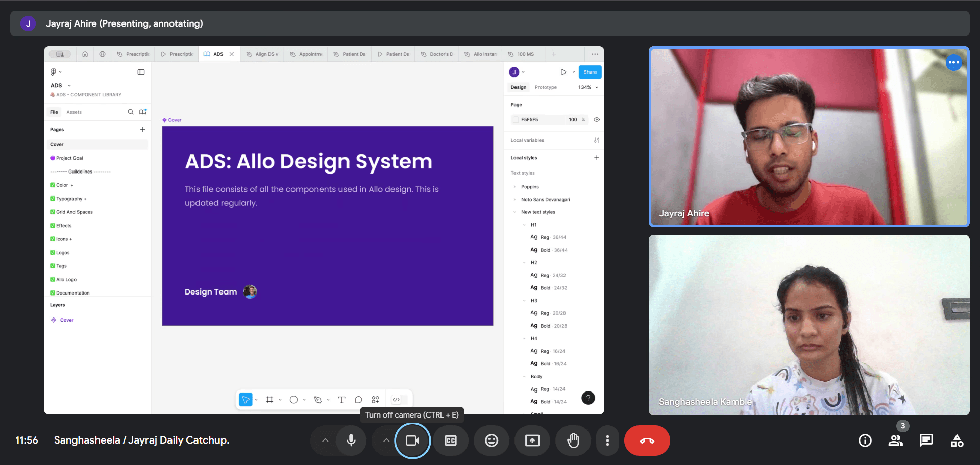The height and width of the screenshot is (465, 980).
Task: Click the Present now screen-share icon
Action: coord(532,440)
